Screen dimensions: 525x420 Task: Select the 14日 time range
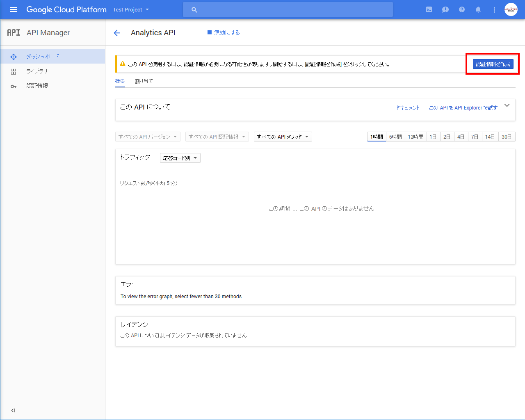pos(490,137)
